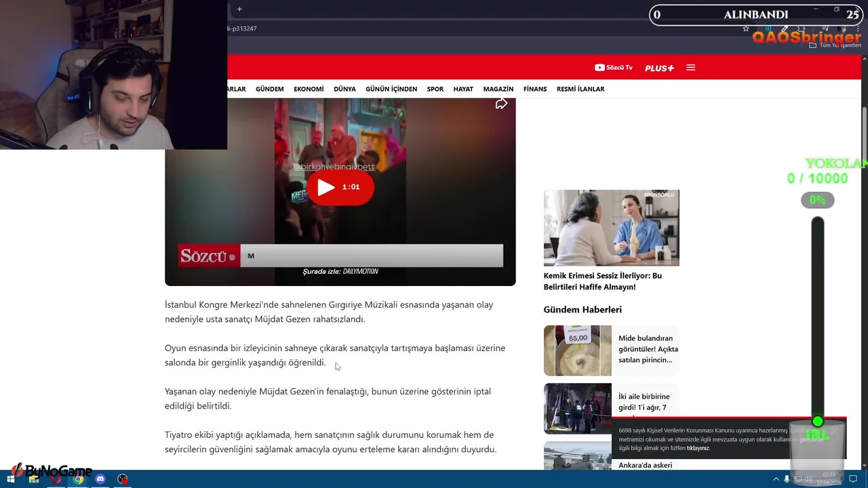This screenshot has height=488, width=868.
Task: Click the 'tıklayınız' link in the KVKK notice
Action: point(698,448)
